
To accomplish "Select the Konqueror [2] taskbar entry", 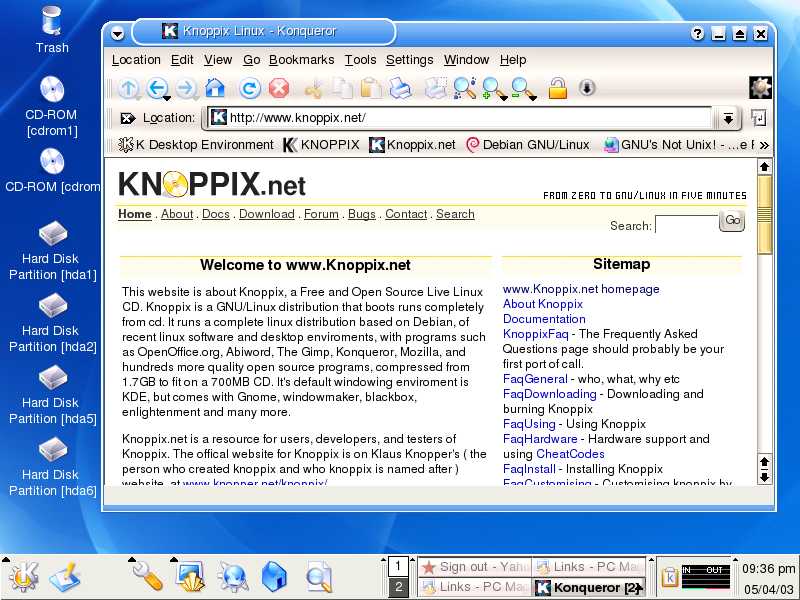I will (x=589, y=587).
